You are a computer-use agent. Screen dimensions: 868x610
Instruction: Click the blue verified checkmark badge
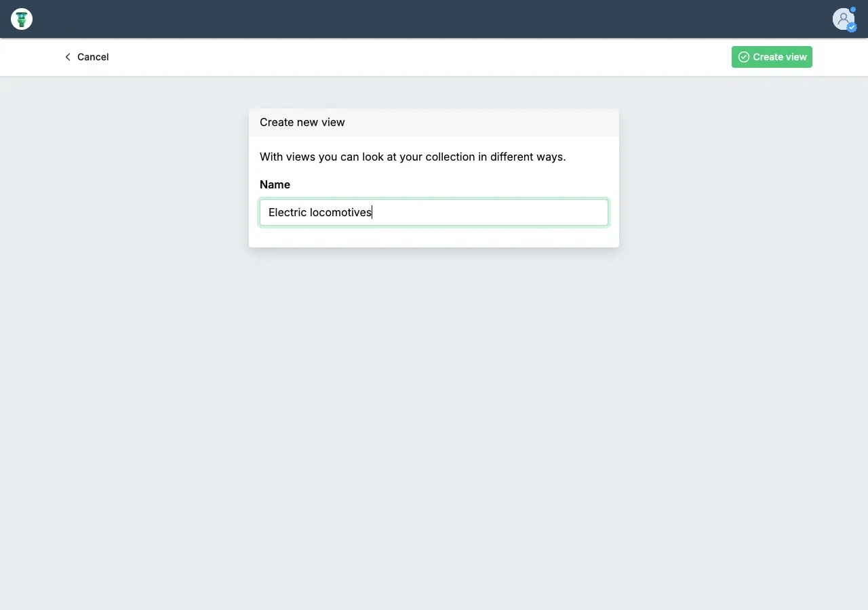852,28
